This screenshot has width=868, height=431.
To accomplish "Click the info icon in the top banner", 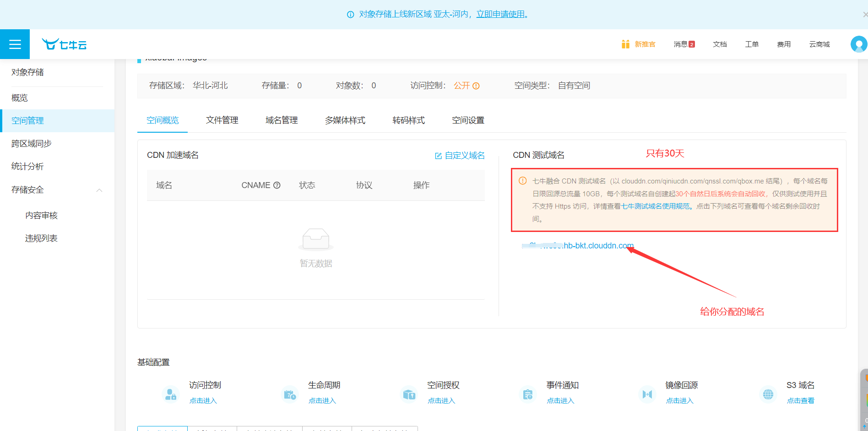I will point(350,15).
